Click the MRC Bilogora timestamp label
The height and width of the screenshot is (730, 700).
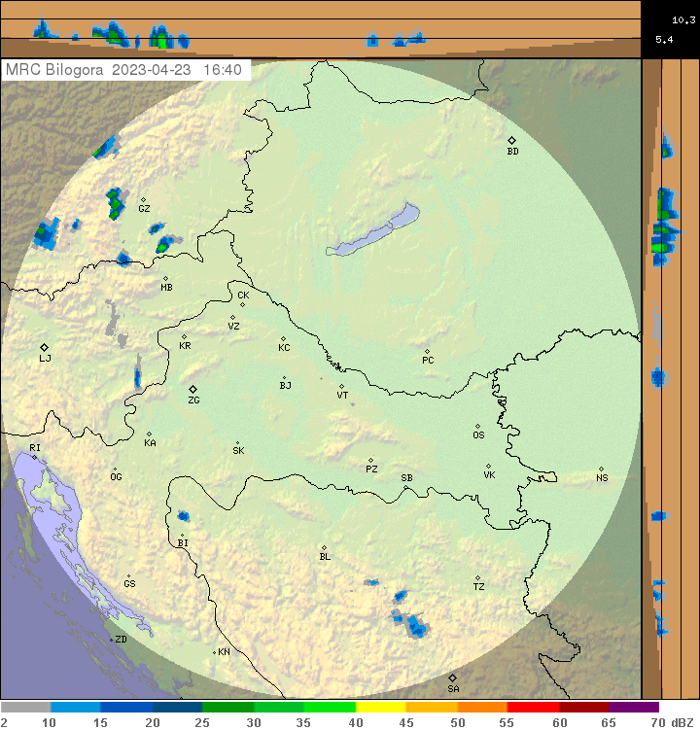(x=124, y=70)
